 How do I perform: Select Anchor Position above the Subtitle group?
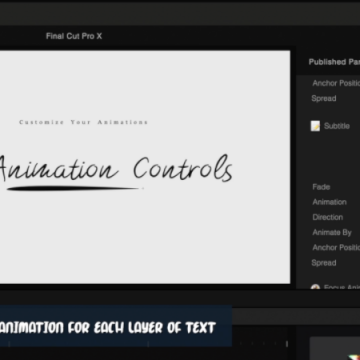[x=336, y=83]
